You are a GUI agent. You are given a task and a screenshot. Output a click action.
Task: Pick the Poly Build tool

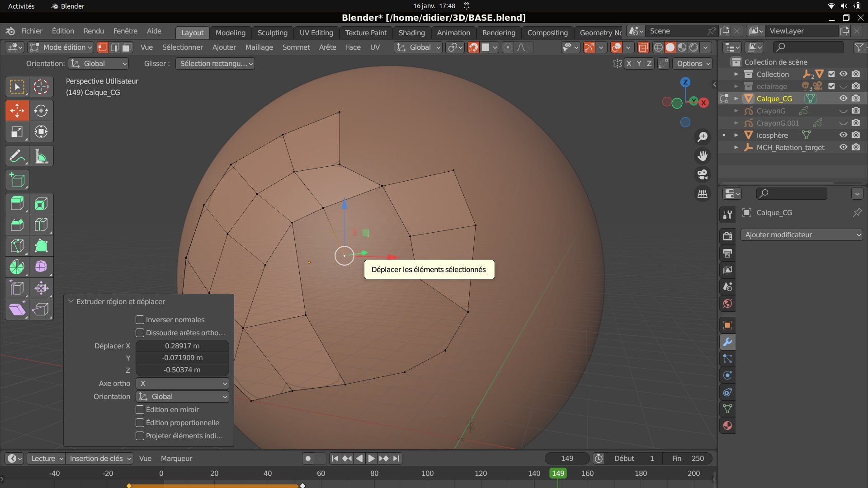[x=41, y=246]
